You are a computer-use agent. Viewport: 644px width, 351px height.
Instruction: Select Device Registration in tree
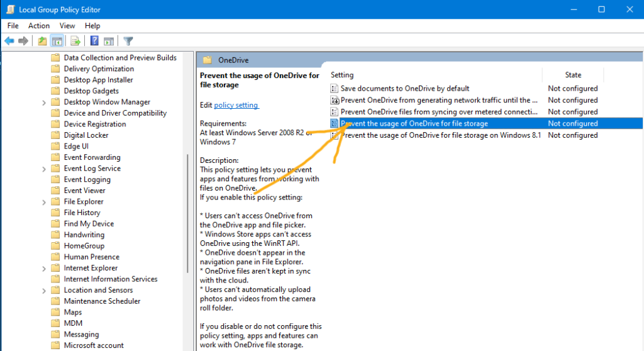click(x=95, y=124)
